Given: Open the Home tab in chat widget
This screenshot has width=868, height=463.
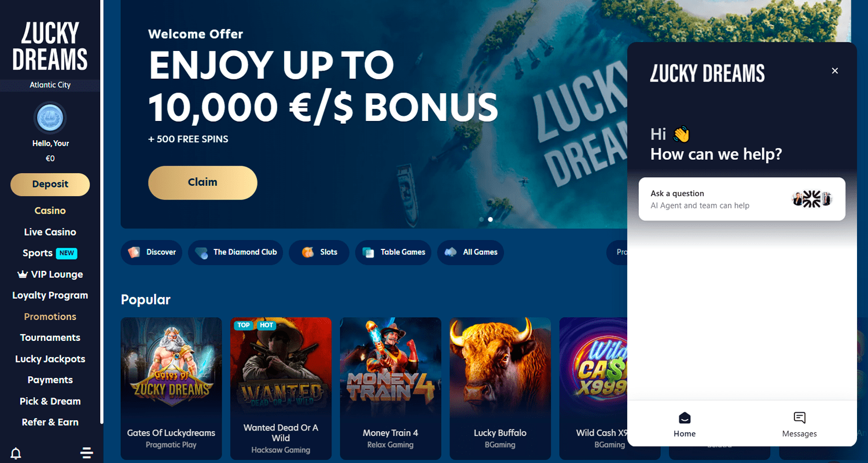Looking at the screenshot, I should tap(685, 424).
